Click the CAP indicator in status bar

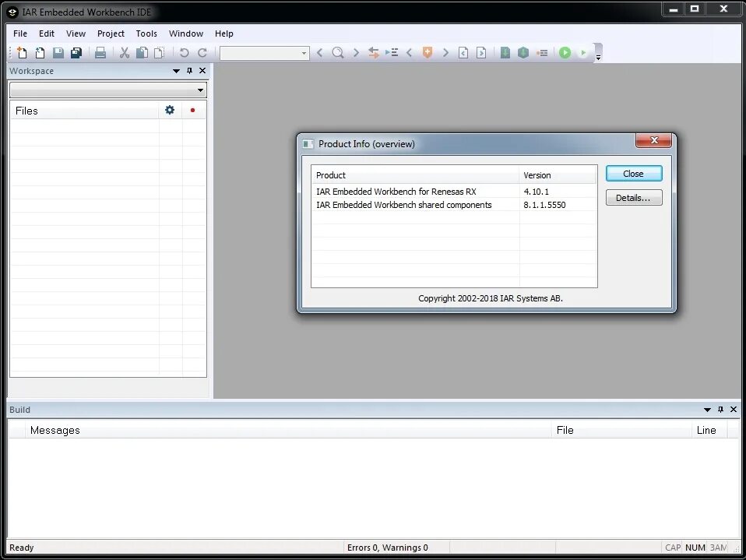point(673,548)
